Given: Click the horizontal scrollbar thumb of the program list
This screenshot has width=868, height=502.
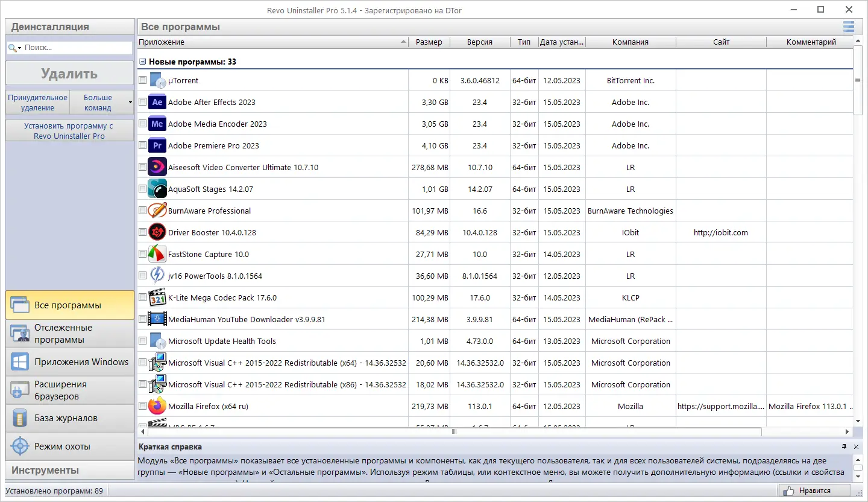Looking at the screenshot, I should point(454,431).
